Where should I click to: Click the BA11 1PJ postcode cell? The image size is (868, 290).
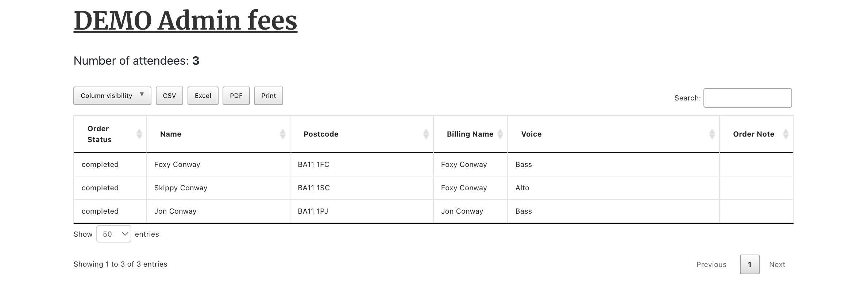(x=313, y=211)
